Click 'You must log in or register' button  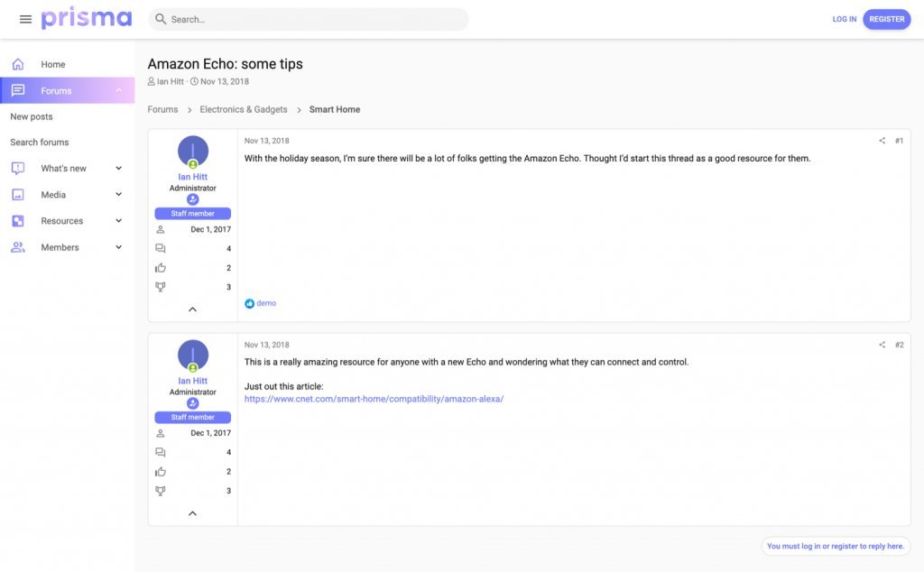(x=836, y=546)
